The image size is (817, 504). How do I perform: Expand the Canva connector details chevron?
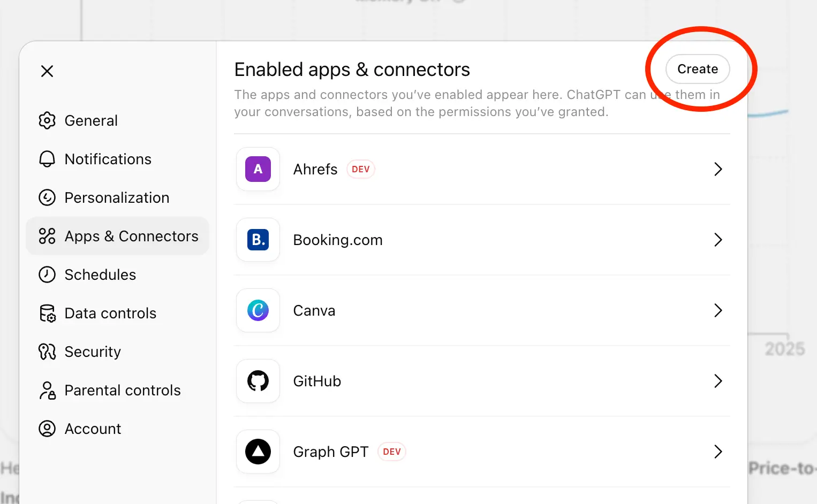(718, 310)
